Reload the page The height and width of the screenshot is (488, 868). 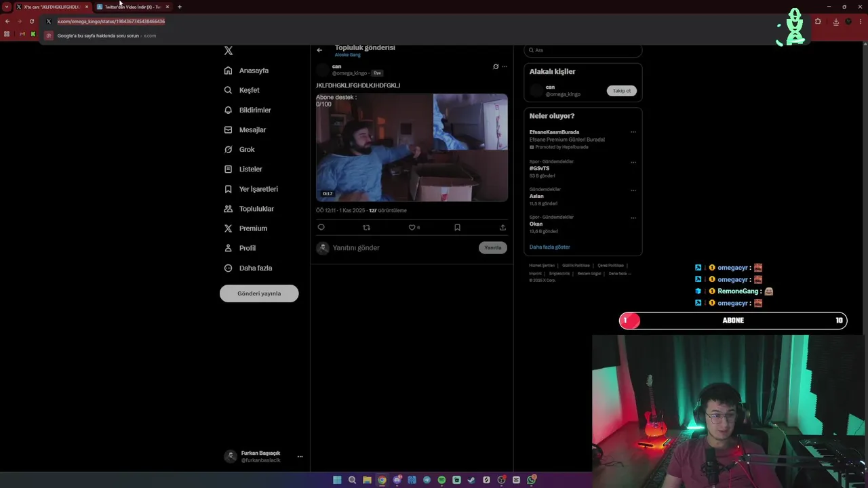[32, 21]
